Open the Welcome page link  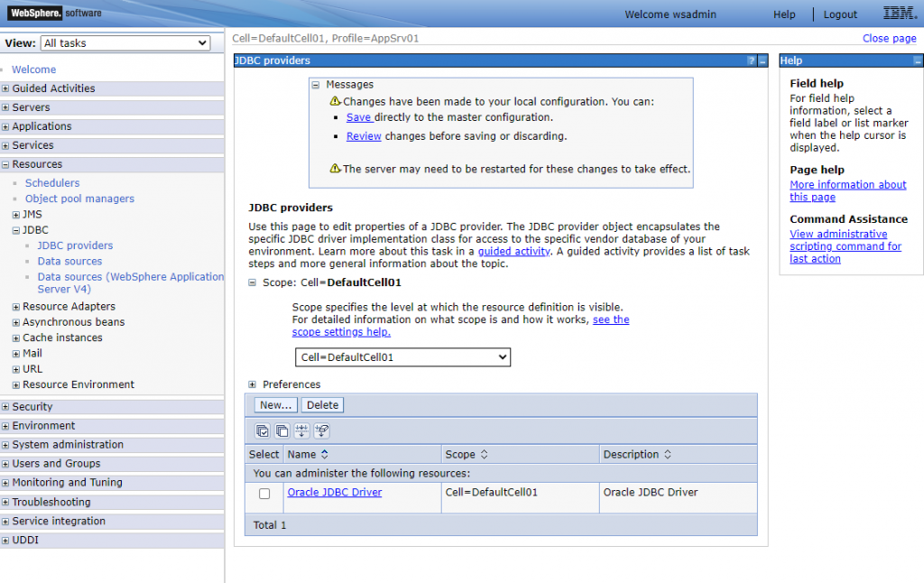pos(34,69)
